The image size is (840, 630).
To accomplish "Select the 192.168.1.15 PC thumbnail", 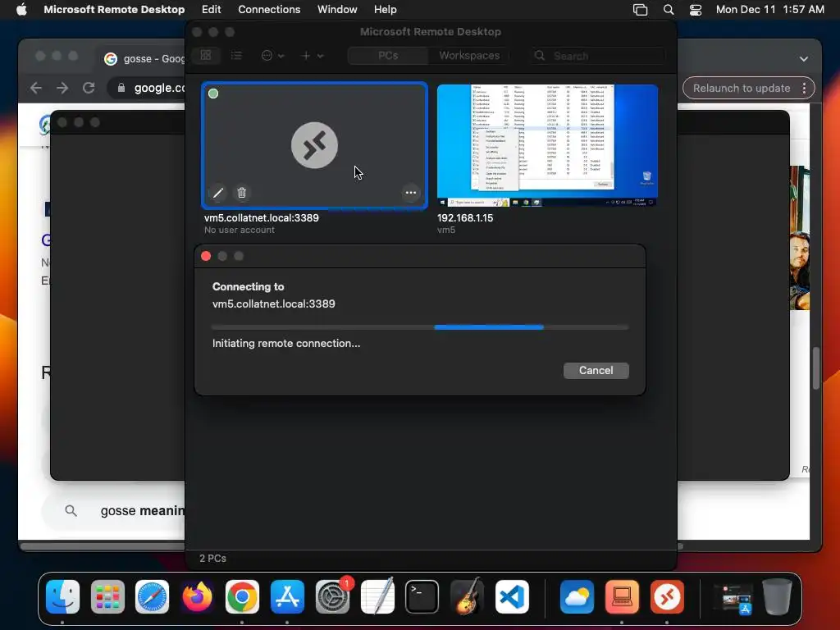I will 547,145.
